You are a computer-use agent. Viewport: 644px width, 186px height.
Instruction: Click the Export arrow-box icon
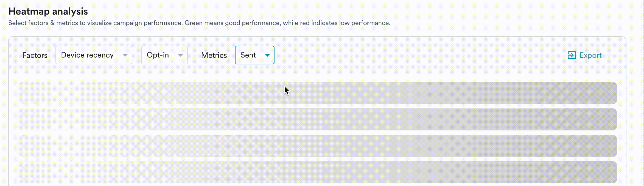point(572,55)
